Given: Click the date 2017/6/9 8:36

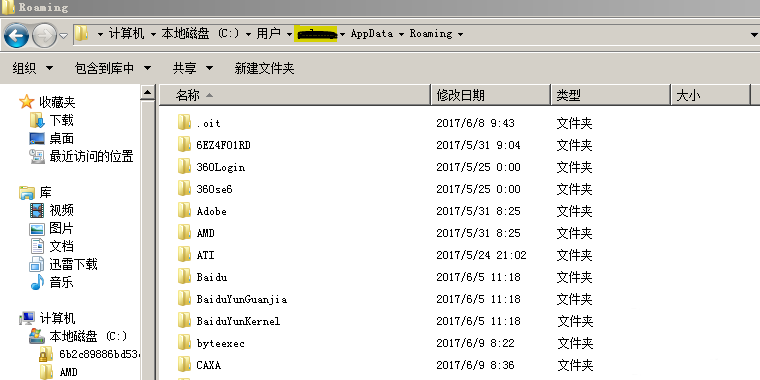Looking at the screenshot, I should point(475,365).
